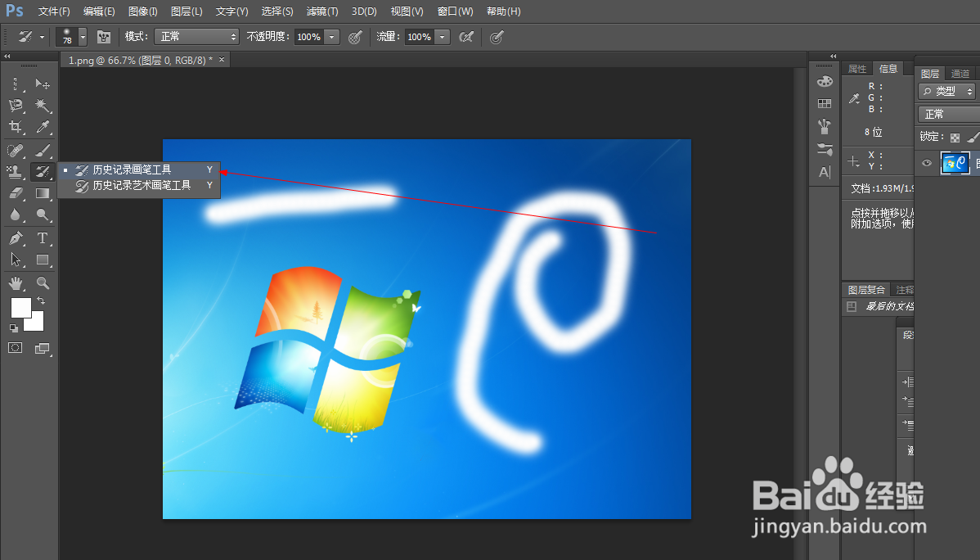This screenshot has width=980, height=560.
Task: Toggle pressure for opacity button
Action: click(355, 38)
